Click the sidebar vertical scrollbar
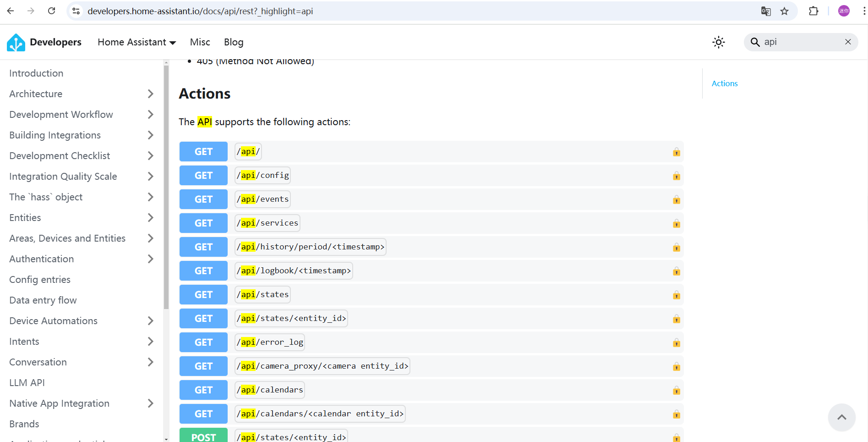This screenshot has width=868, height=442. 166,188
